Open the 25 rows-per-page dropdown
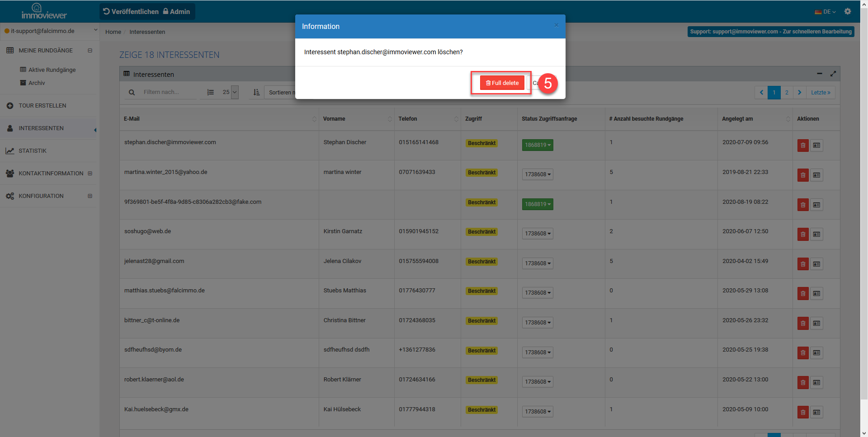This screenshot has width=868, height=437. pos(230,92)
